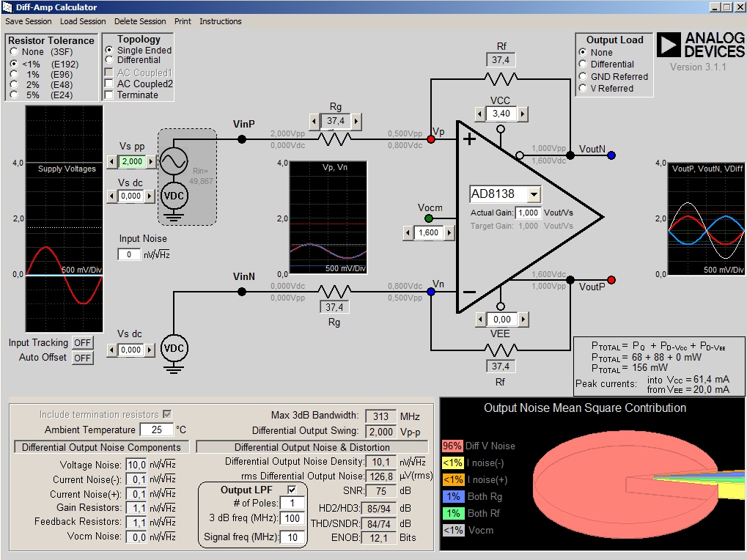Increase VCC with right arrow
The image size is (747, 560).
(523, 114)
